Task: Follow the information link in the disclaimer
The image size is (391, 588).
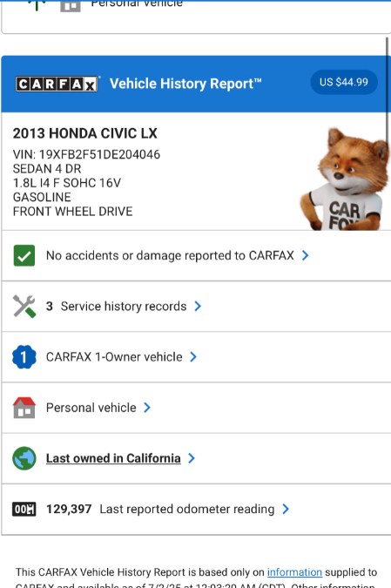Action: coord(294,572)
